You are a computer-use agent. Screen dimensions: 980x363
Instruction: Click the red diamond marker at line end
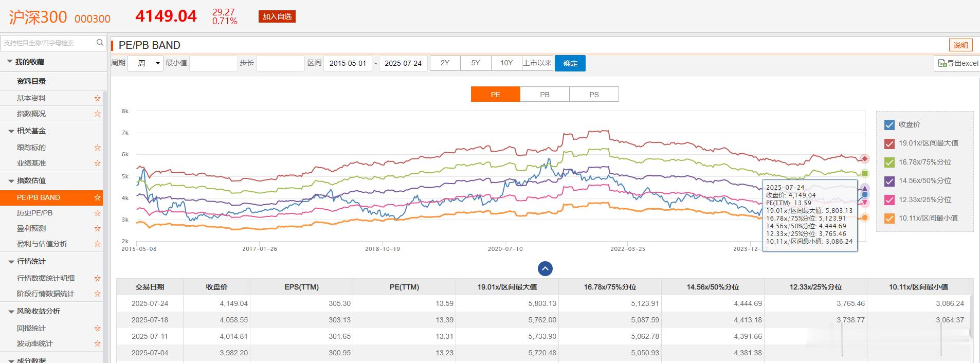[865, 158]
